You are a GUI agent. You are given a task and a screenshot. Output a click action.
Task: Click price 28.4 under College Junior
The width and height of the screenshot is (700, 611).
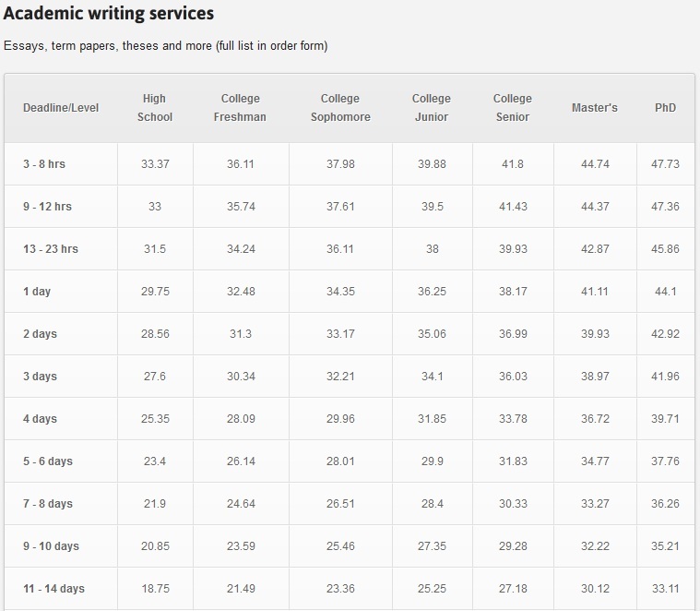(433, 503)
